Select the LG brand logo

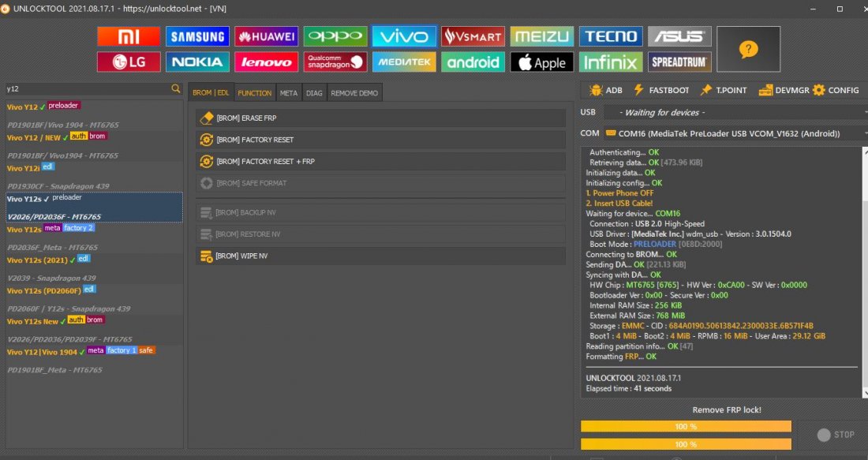(129, 62)
